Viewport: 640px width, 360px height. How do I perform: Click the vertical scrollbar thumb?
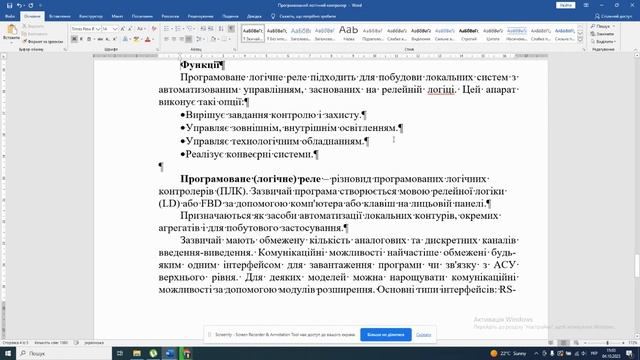637,265
